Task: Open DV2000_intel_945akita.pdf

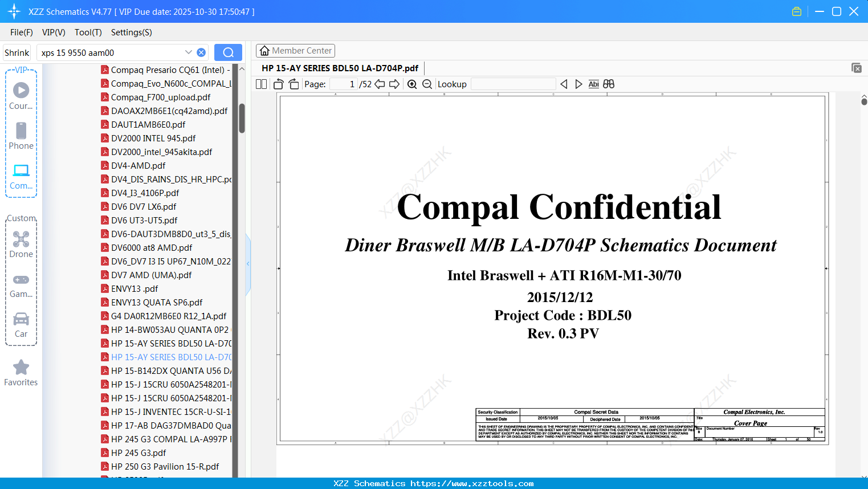Action: click(156, 152)
